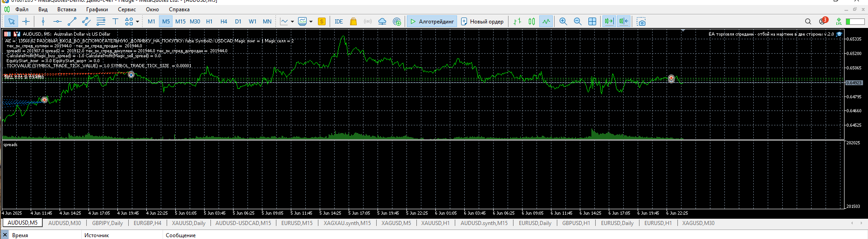The height and width of the screenshot is (239, 868).
Task: Choose the trendline drawing tool
Action: pyautogui.click(x=72, y=21)
